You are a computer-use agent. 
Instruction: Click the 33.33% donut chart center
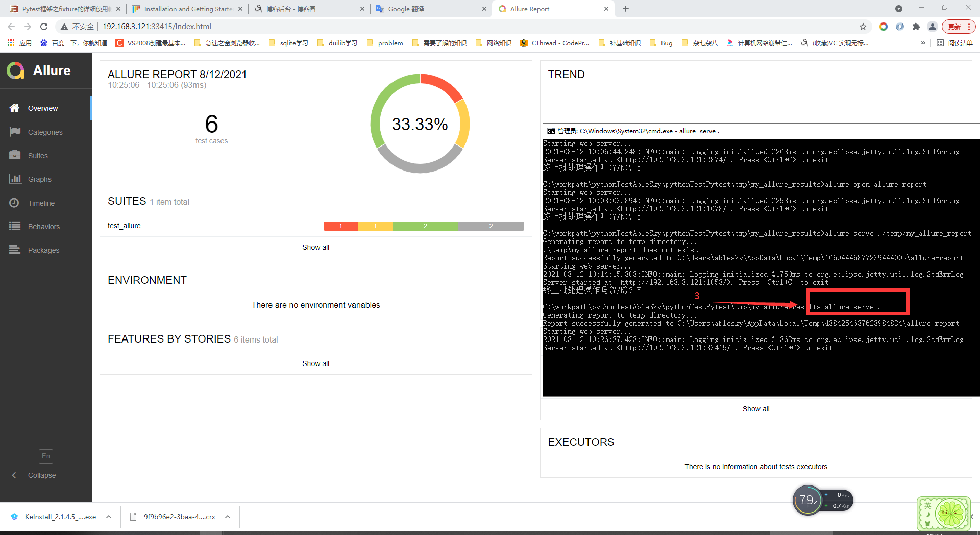pos(420,124)
